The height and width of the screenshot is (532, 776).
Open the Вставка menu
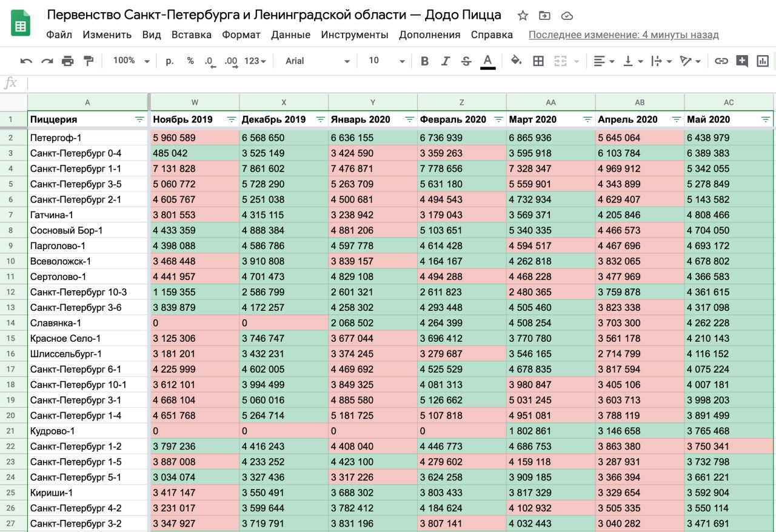click(x=192, y=35)
